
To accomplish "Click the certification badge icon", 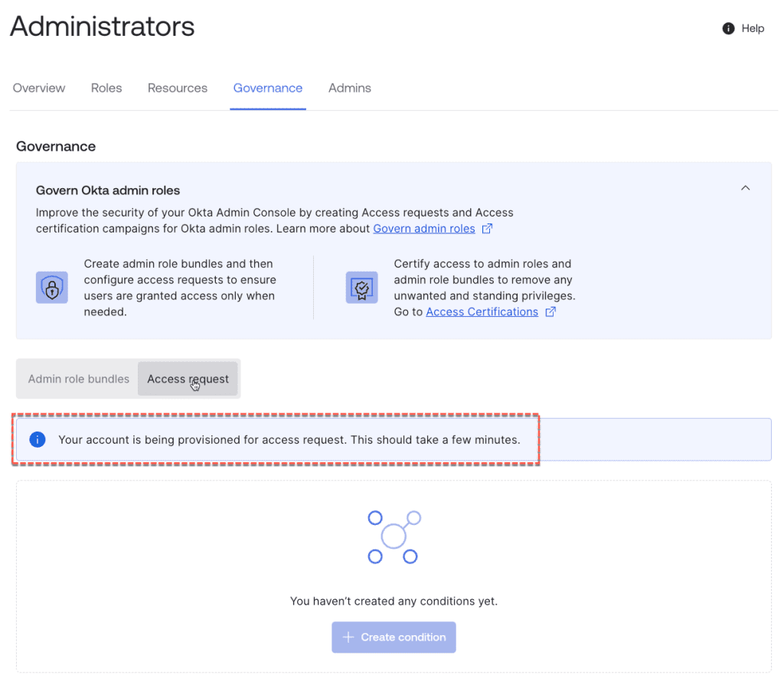I will point(361,288).
